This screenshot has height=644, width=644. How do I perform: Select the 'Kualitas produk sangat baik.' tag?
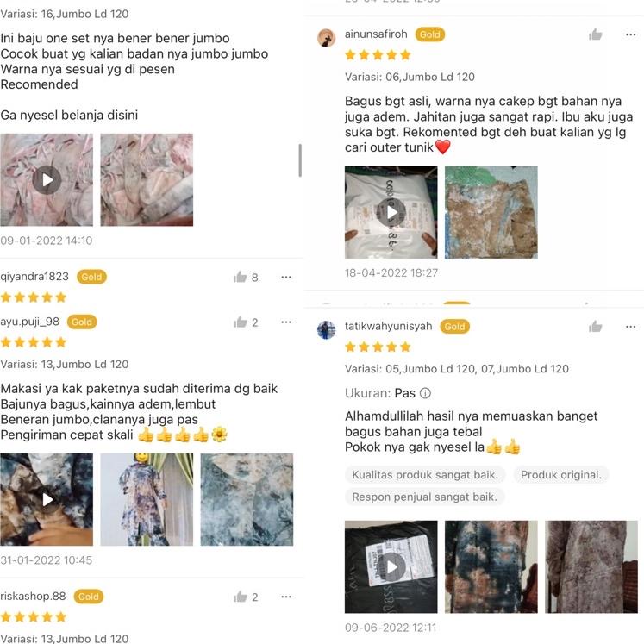[425, 475]
